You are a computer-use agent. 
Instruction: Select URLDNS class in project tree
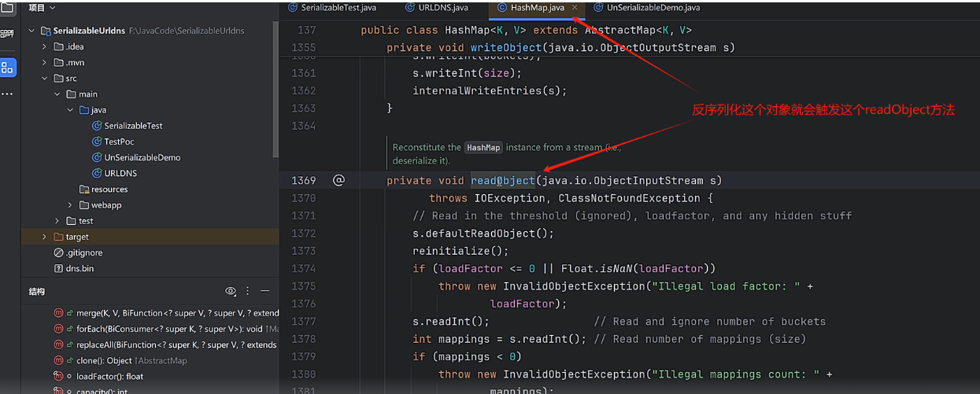point(120,173)
